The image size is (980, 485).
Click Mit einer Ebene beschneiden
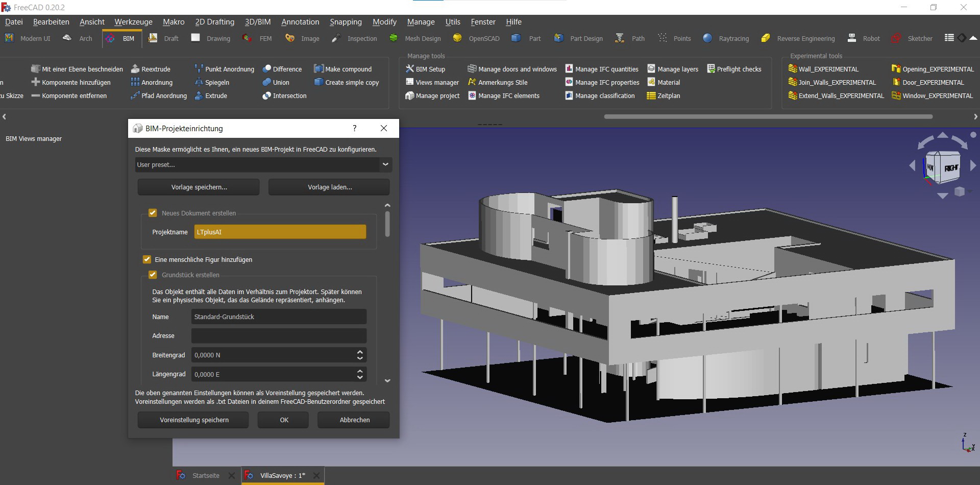click(77, 69)
